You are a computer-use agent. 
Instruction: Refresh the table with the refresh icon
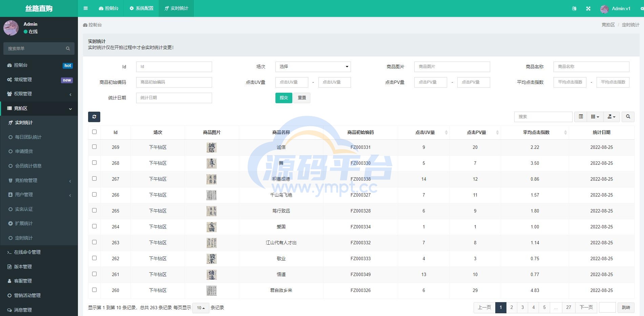coord(94,117)
